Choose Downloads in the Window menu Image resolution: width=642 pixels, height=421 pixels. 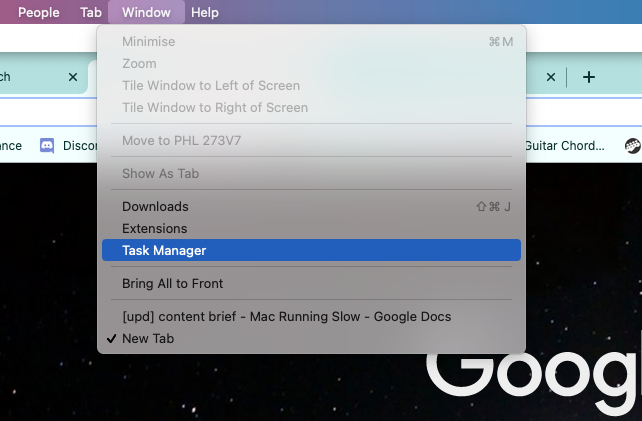pos(311,206)
